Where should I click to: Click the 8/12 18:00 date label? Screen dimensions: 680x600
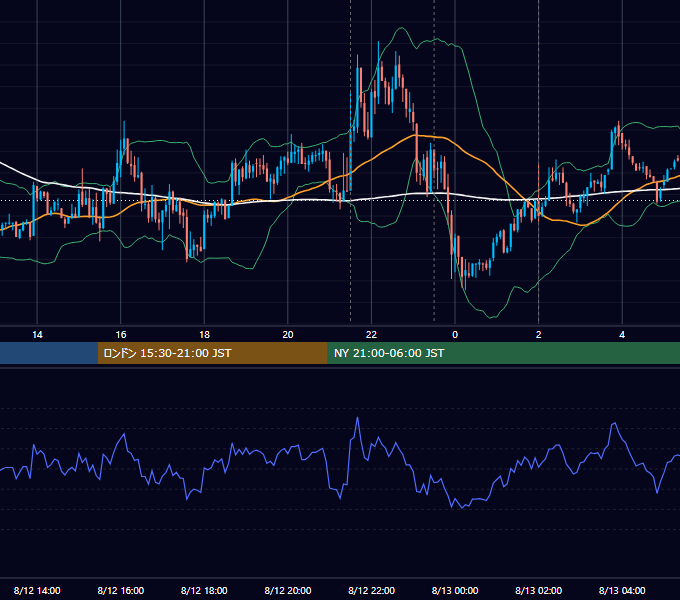coord(204,590)
